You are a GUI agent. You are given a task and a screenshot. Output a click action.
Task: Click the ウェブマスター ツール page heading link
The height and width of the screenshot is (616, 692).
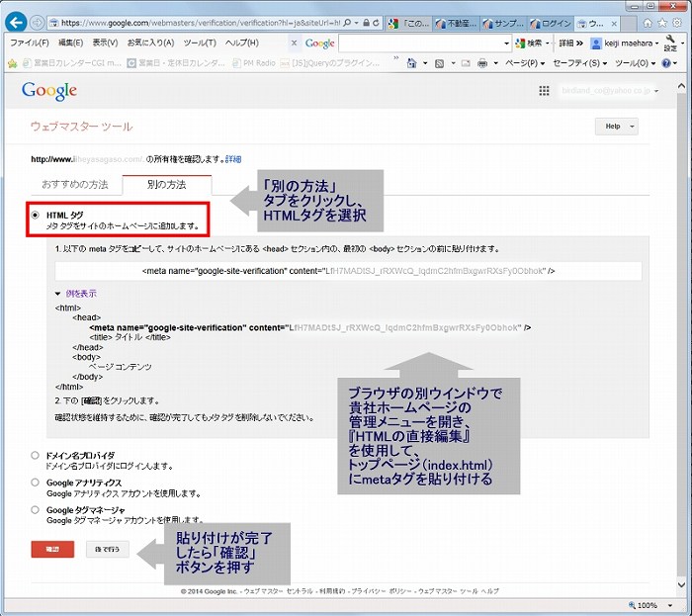click(x=81, y=127)
